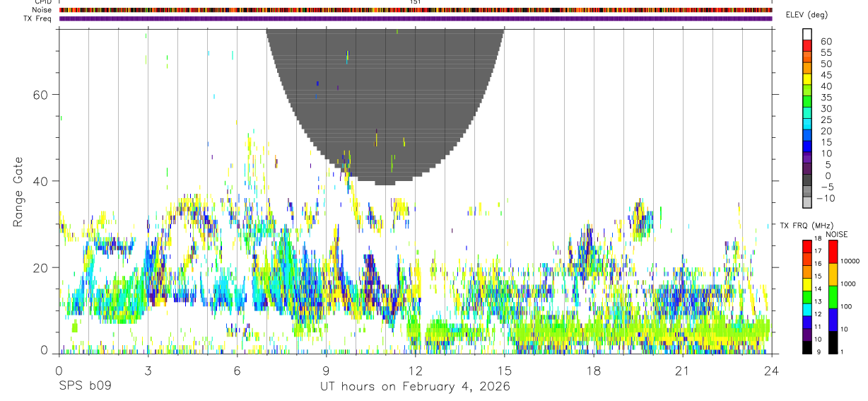This screenshot has height=401, width=868.
Task: Click the '151' CPID value at top
Action: coord(416,2)
